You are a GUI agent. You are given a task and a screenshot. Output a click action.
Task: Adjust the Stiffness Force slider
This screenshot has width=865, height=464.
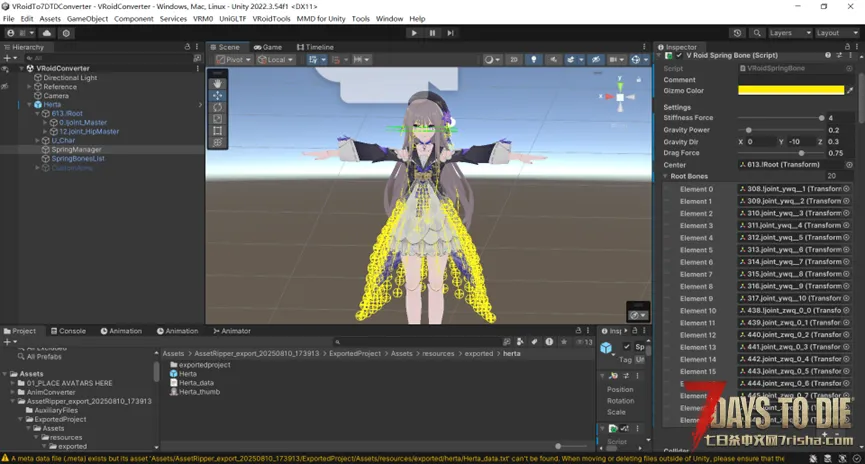point(781,118)
